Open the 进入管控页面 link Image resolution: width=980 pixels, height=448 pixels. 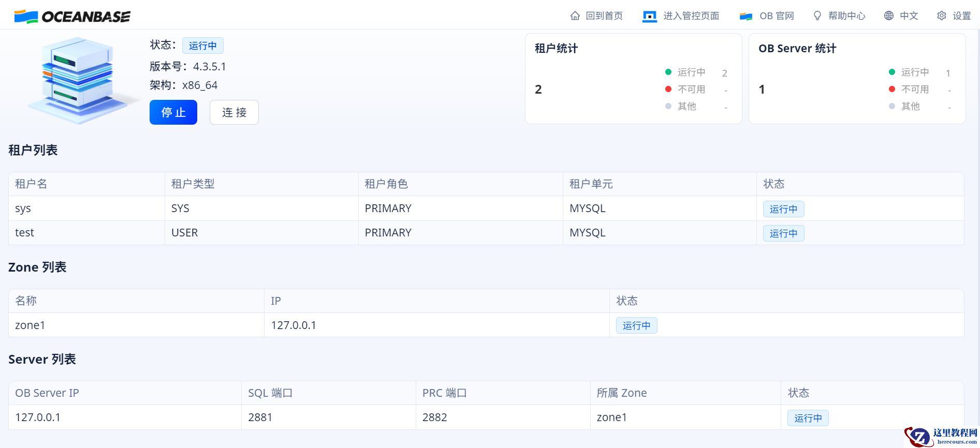(x=691, y=16)
